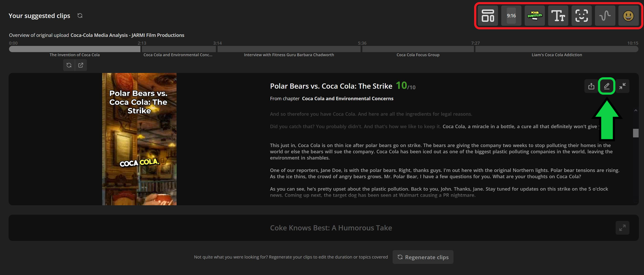
Task: Choose the text title tool icon
Action: pos(558,16)
